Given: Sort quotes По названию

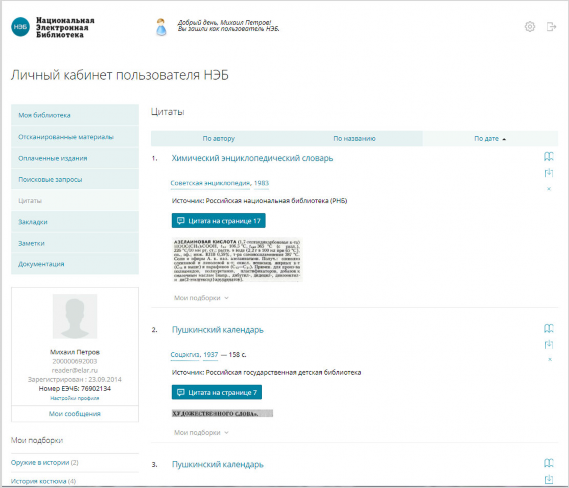Looking at the screenshot, I should [x=355, y=139].
